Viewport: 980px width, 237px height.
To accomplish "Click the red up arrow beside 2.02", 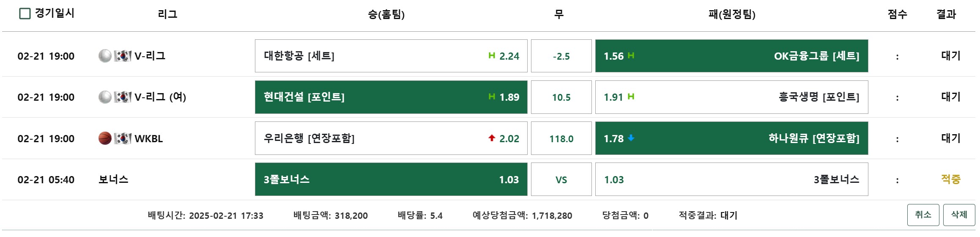I will pyautogui.click(x=492, y=138).
